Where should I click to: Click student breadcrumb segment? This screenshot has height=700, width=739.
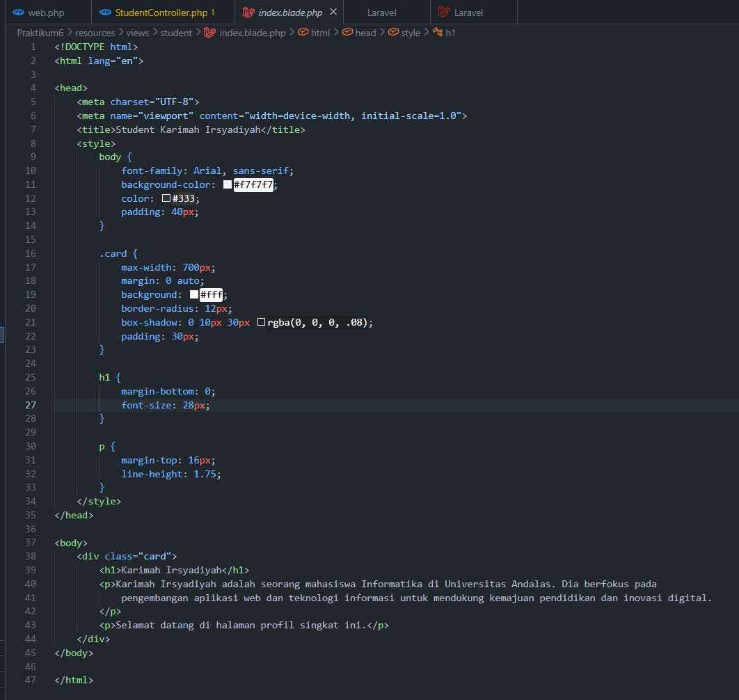[176, 33]
